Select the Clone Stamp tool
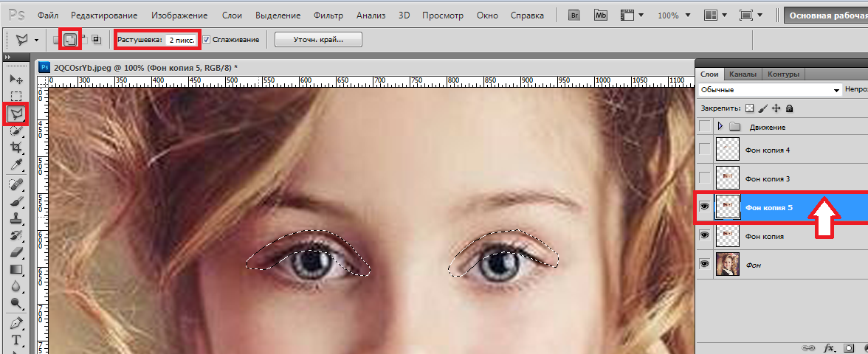The width and height of the screenshot is (868, 354). pos(16,218)
